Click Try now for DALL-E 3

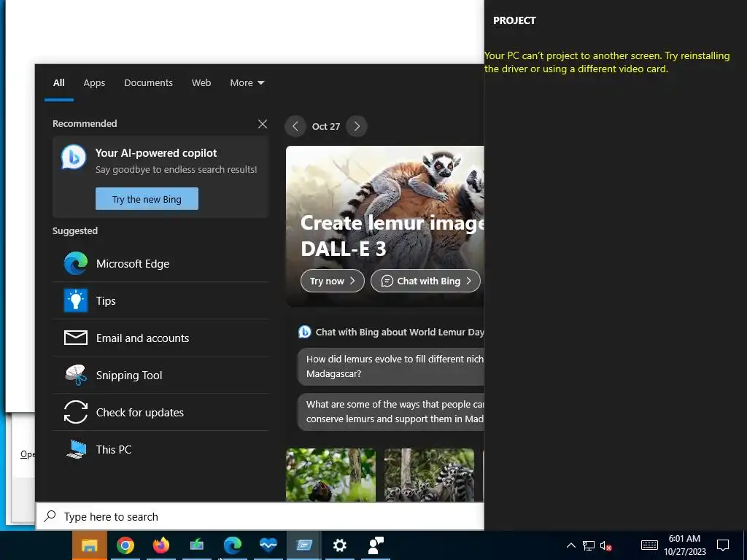[332, 281]
